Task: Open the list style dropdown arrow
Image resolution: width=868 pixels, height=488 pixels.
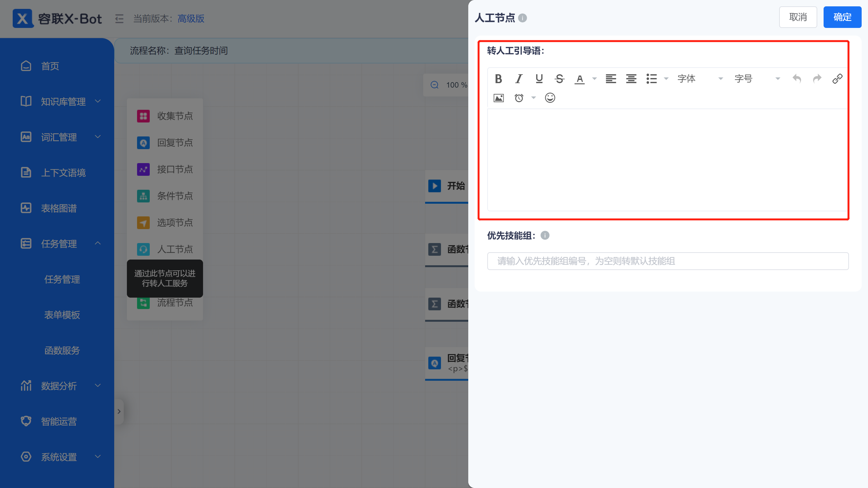Action: 666,79
